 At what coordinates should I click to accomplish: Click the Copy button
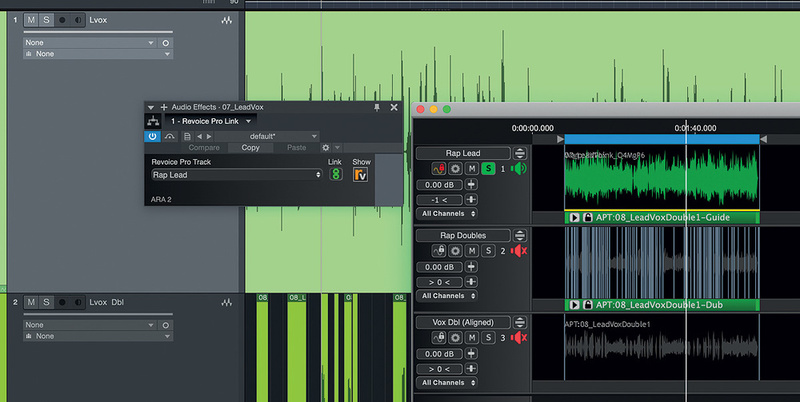point(250,148)
